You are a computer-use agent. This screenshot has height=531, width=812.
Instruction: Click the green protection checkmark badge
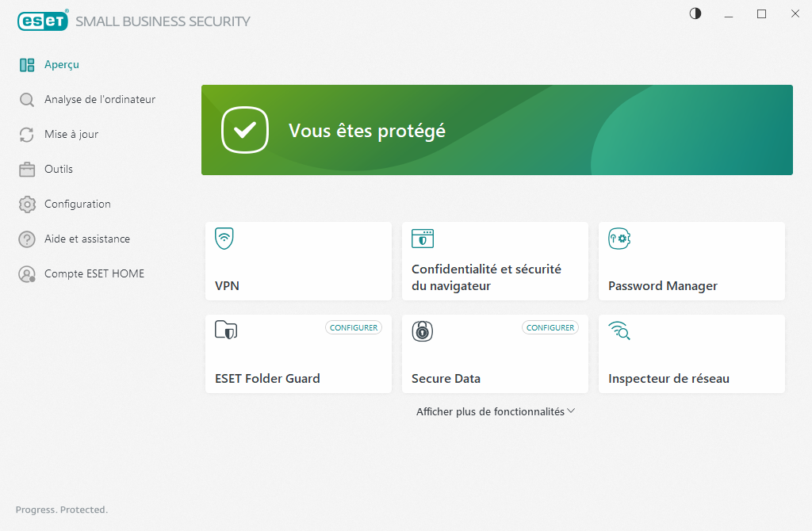point(244,130)
